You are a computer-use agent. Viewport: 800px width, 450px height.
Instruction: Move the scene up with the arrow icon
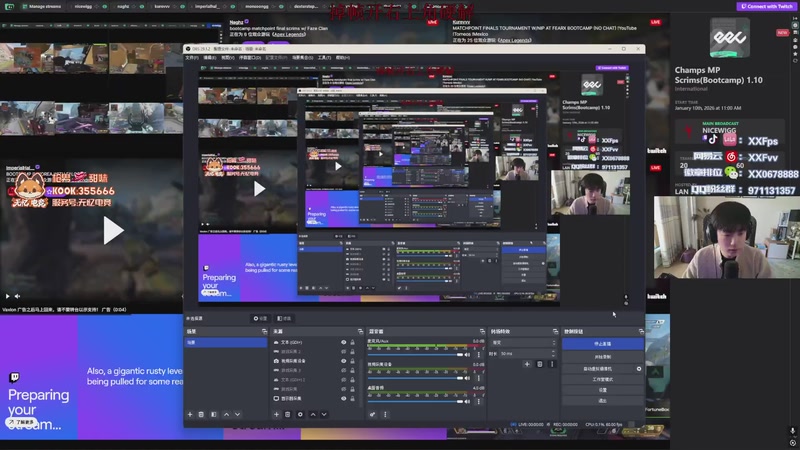tap(226, 414)
